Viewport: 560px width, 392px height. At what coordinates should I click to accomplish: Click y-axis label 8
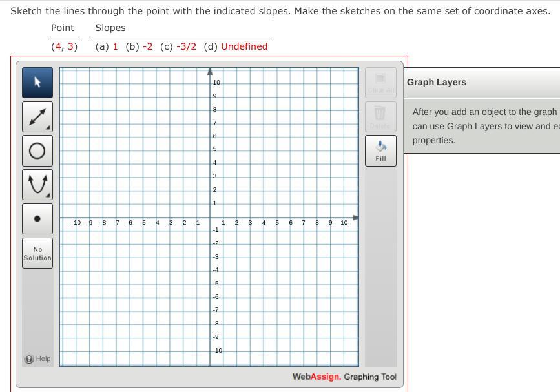[x=214, y=110]
